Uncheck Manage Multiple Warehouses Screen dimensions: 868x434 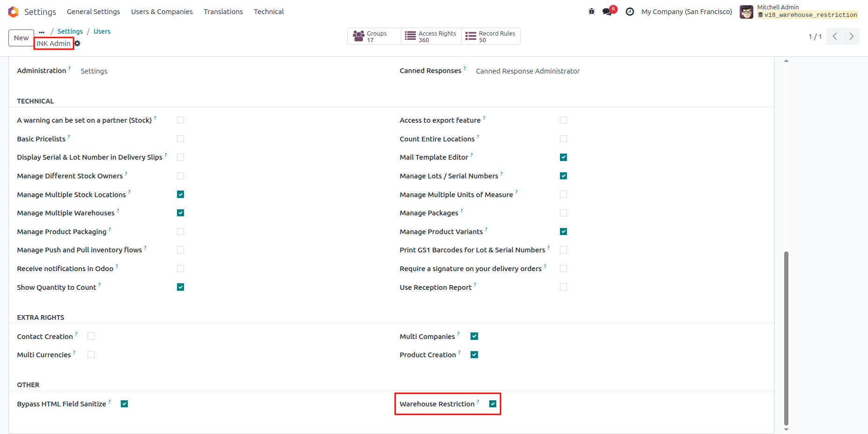(x=180, y=213)
